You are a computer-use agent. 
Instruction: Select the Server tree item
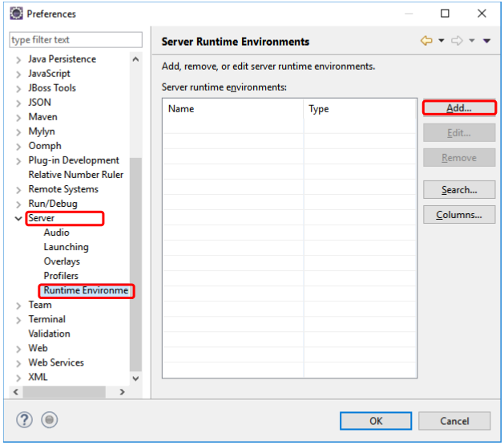[41, 218]
